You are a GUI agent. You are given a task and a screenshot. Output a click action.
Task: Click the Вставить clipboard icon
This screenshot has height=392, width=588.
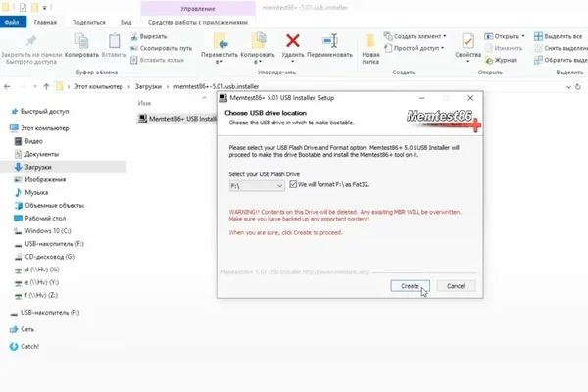[x=114, y=46]
